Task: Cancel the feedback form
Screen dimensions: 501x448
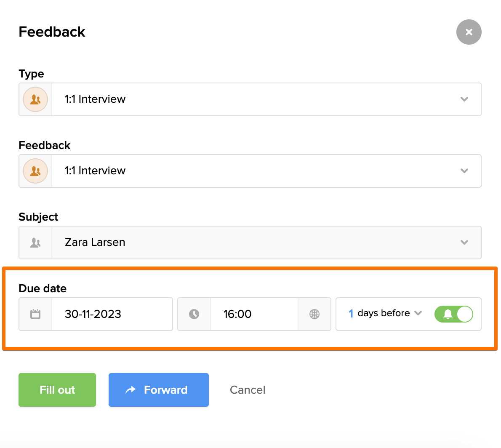Action: (x=248, y=390)
